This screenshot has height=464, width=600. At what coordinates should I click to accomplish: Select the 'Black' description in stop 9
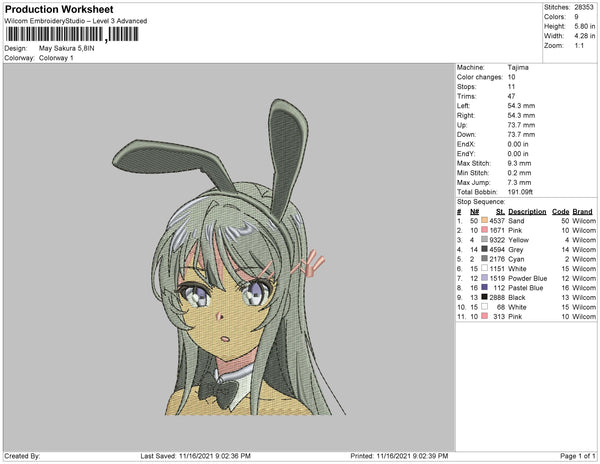click(x=517, y=297)
